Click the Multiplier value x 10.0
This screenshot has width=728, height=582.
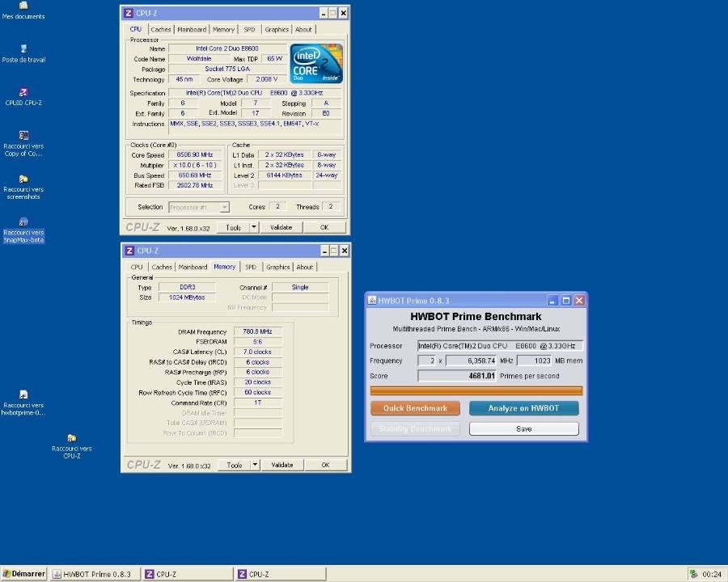click(195, 165)
